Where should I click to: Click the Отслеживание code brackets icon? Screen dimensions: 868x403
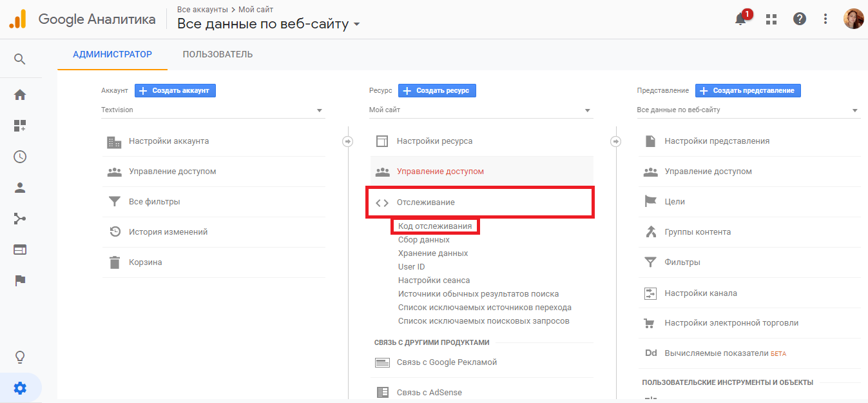pyautogui.click(x=382, y=202)
